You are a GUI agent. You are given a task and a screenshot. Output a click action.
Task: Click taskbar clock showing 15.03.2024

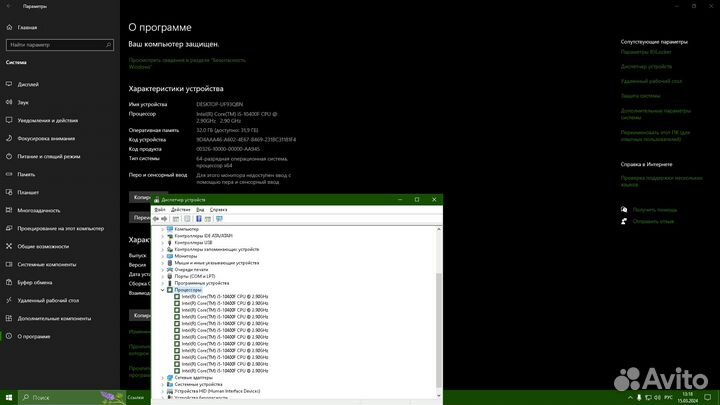coord(687,398)
